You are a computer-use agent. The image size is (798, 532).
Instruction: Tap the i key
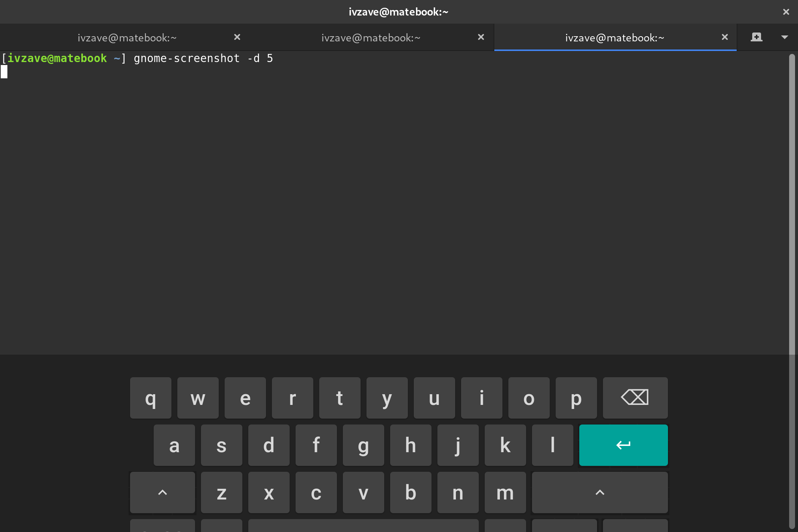pyautogui.click(x=482, y=398)
